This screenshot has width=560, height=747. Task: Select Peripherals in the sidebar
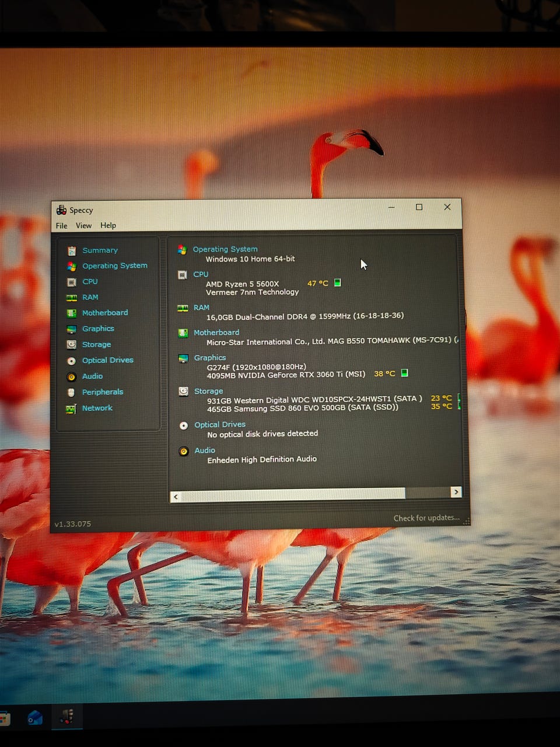click(x=103, y=392)
